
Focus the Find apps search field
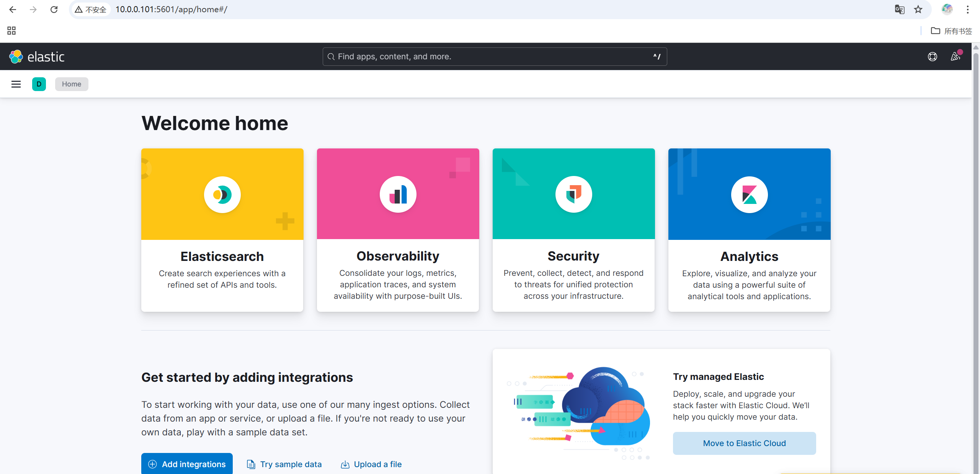tap(494, 57)
